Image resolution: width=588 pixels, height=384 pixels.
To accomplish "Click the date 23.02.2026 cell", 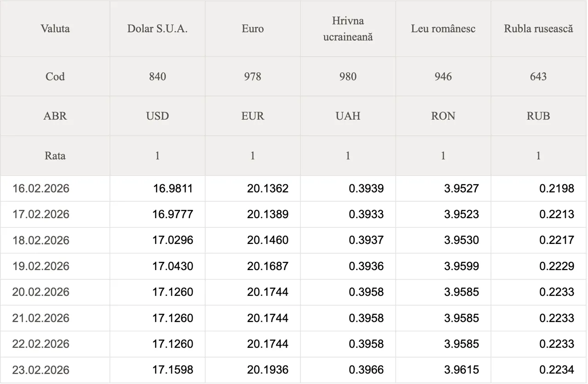I will click(41, 370).
